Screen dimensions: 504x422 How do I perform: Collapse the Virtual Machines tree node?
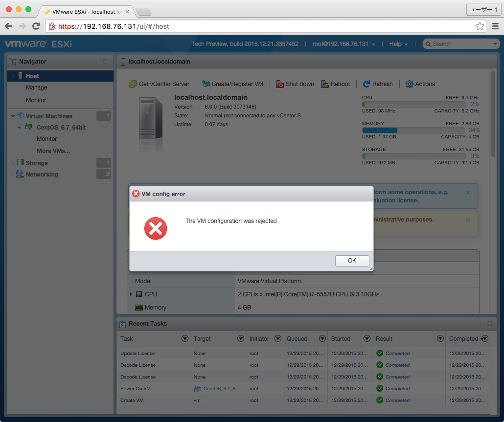tap(12, 116)
